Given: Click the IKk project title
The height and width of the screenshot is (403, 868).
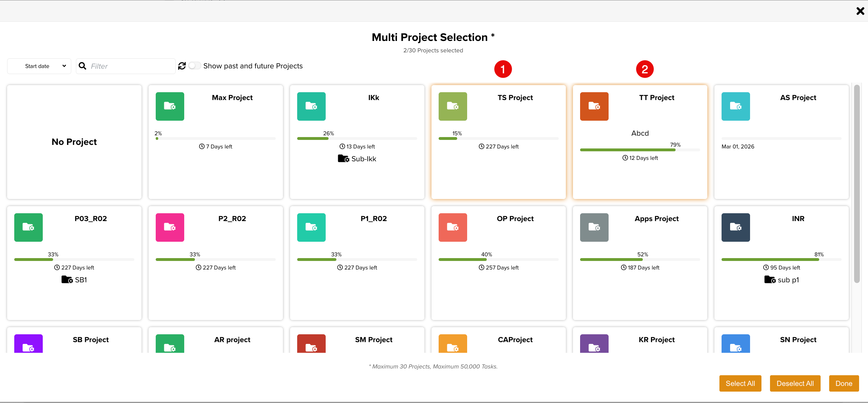Looking at the screenshot, I should pos(374,98).
